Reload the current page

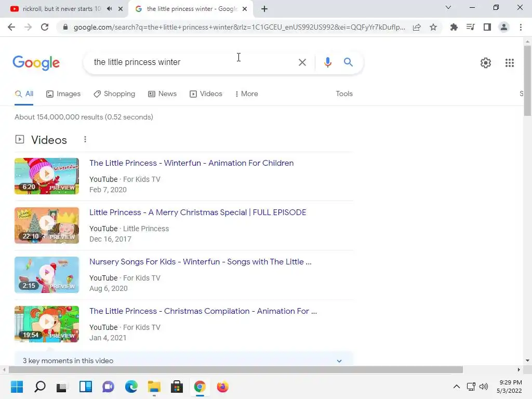coord(45,27)
